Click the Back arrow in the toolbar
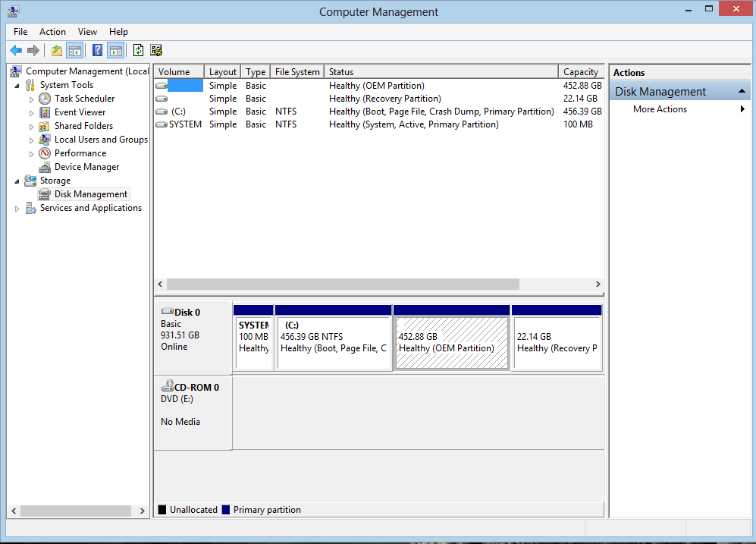756x544 pixels. click(x=16, y=51)
